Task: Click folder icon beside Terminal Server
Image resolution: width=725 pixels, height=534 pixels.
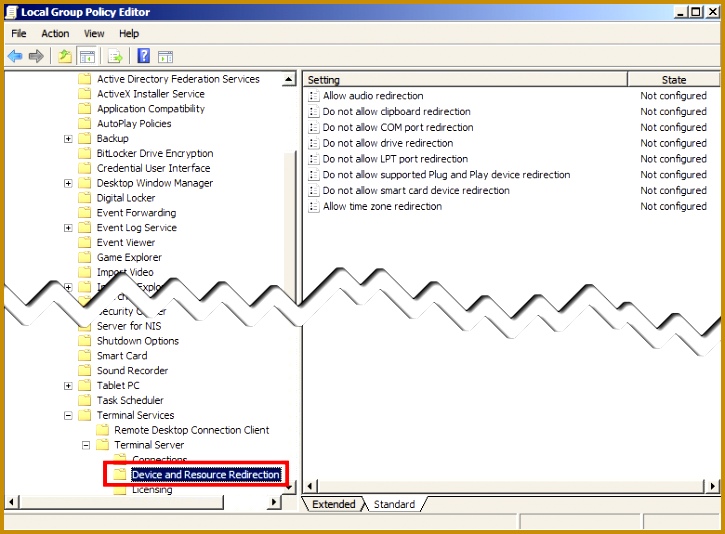Action: point(102,445)
